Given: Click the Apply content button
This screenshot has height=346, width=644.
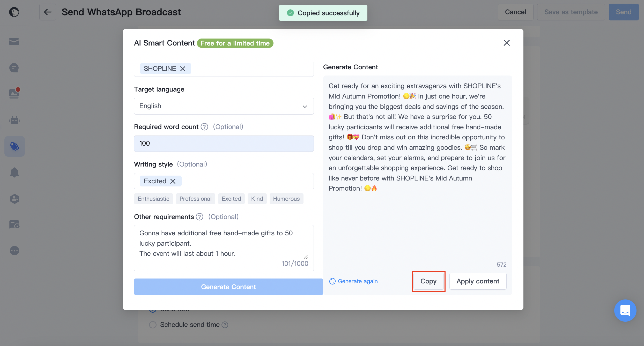Looking at the screenshot, I should [478, 281].
